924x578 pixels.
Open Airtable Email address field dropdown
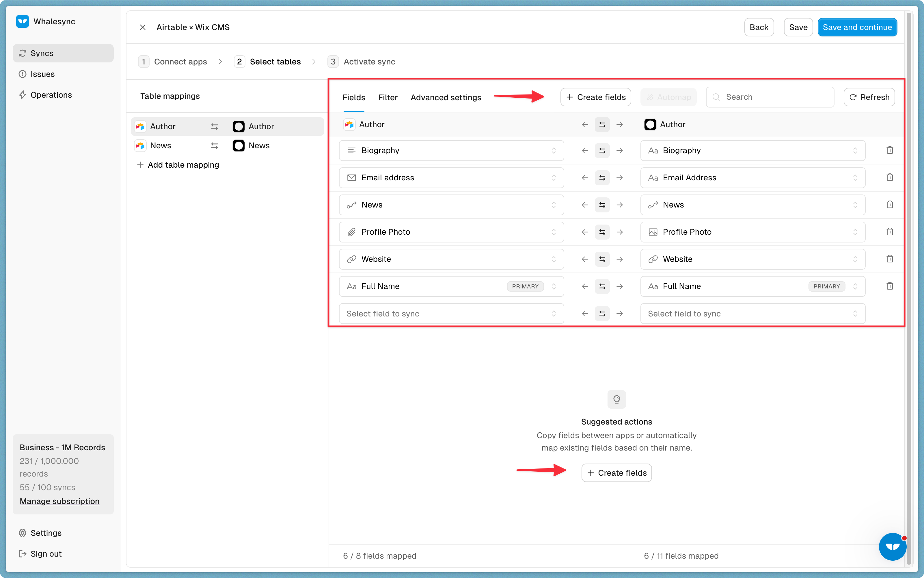pyautogui.click(x=451, y=178)
